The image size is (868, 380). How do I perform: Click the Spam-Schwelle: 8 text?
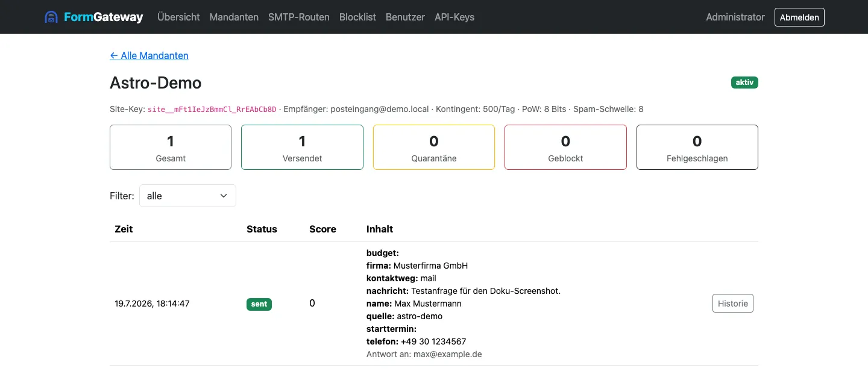coord(608,110)
